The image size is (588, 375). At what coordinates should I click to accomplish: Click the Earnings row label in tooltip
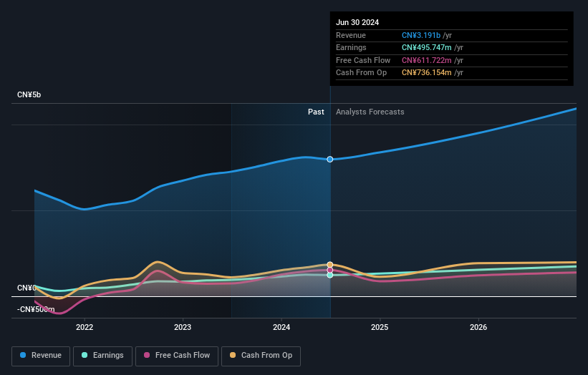tap(351, 47)
